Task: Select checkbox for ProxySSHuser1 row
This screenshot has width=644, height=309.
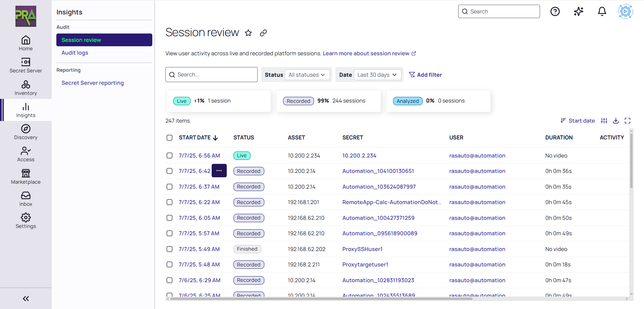Action: [170, 249]
